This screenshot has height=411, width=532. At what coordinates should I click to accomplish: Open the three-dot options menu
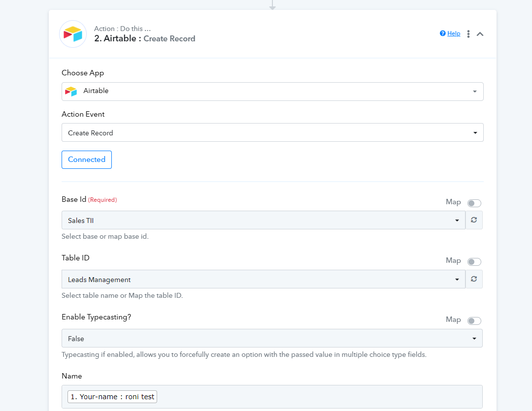tap(468, 34)
